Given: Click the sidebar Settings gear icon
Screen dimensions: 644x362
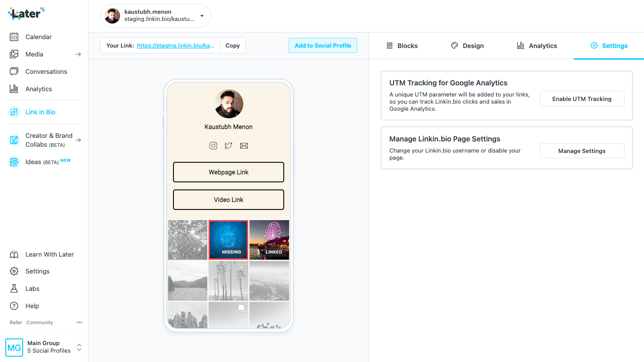Looking at the screenshot, I should point(14,271).
